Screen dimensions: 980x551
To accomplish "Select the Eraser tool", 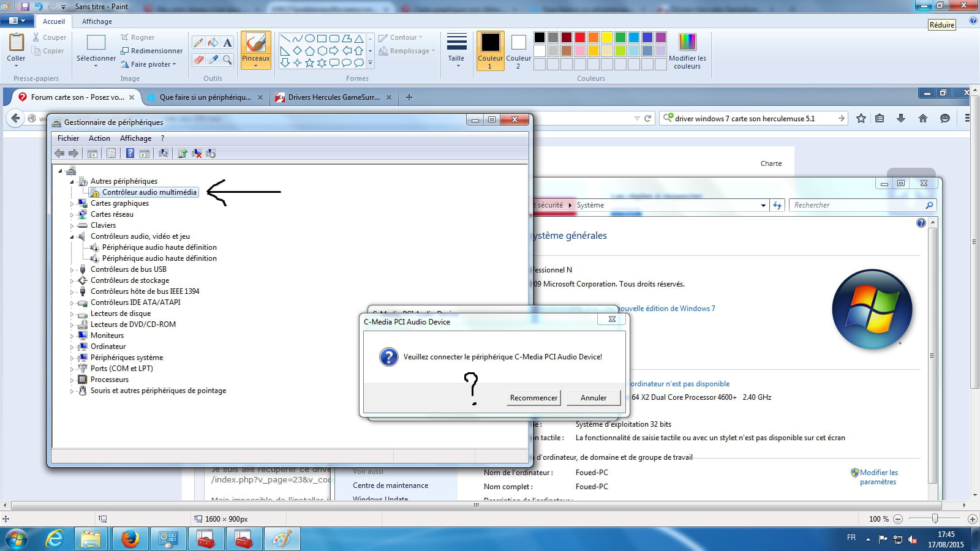I will (198, 59).
